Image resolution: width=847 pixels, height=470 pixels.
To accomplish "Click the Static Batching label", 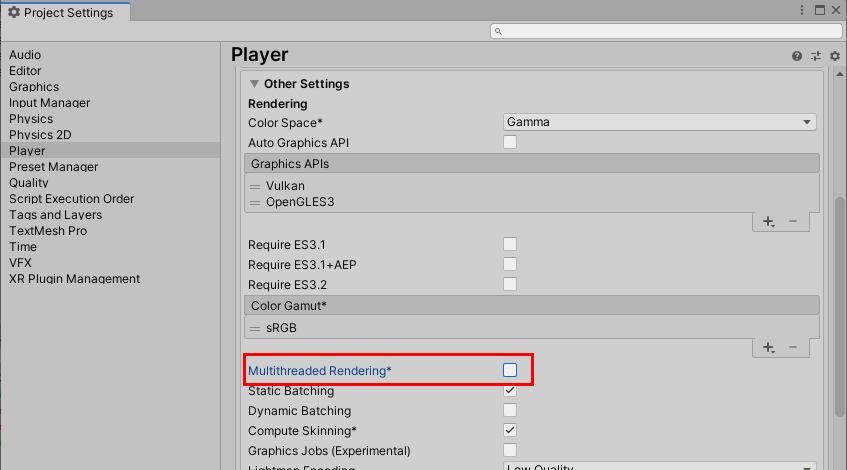I will point(291,391).
